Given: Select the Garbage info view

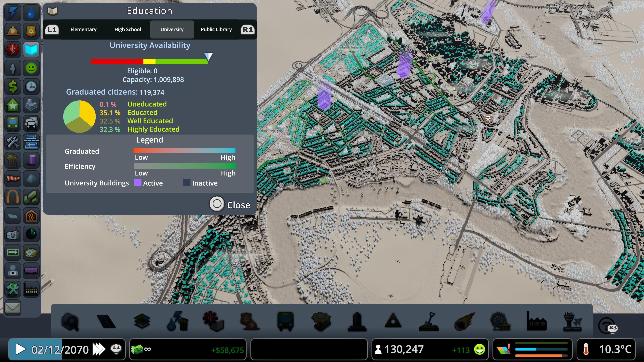Looking at the screenshot, I should (x=13, y=160).
